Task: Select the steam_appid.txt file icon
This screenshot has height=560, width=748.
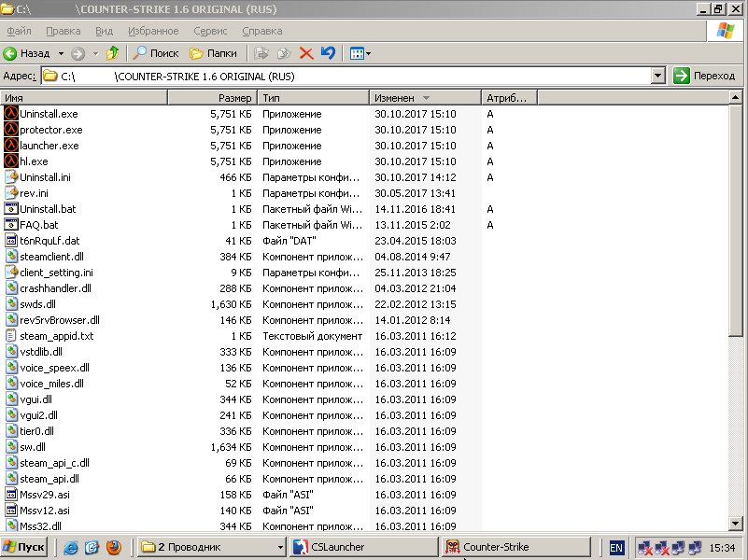Action: click(x=11, y=335)
